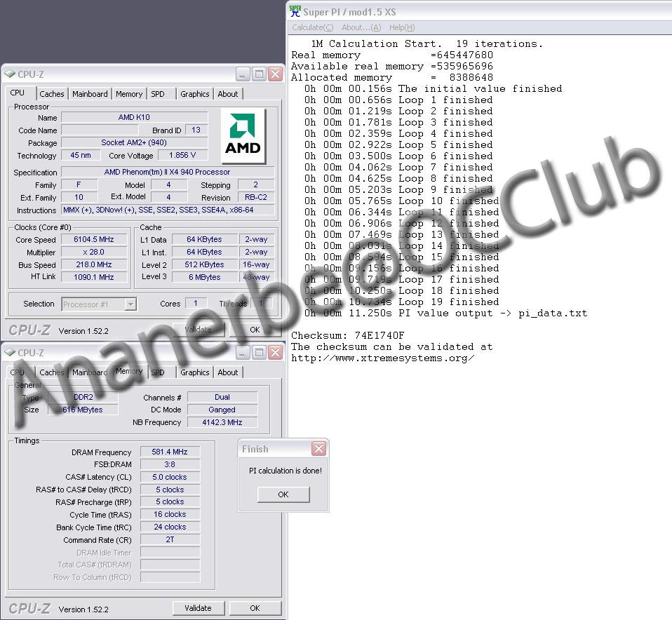The image size is (672, 620).
Task: Maximize the upper CPU-Z window
Action: click(259, 74)
